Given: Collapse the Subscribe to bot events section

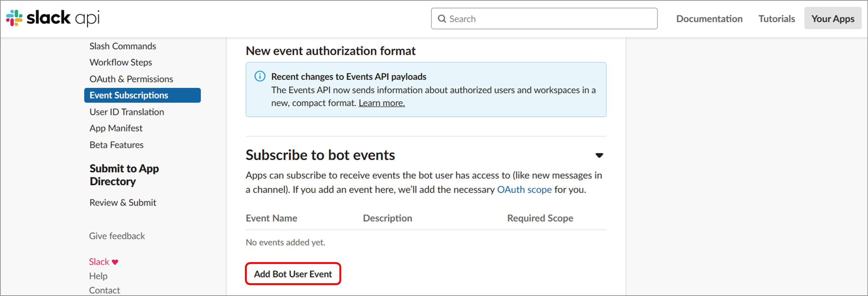Looking at the screenshot, I should (x=599, y=155).
